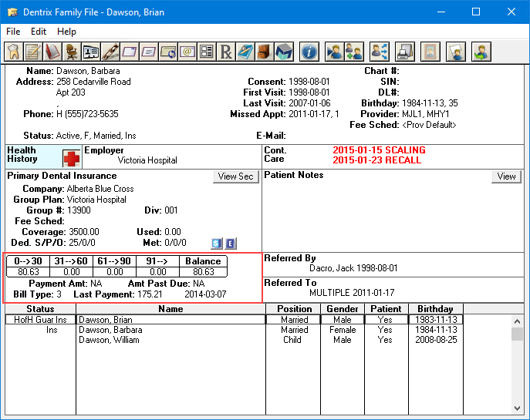The width and height of the screenshot is (530, 420).
Task: Click the Ledger book icon in toolbar
Action: 52,52
